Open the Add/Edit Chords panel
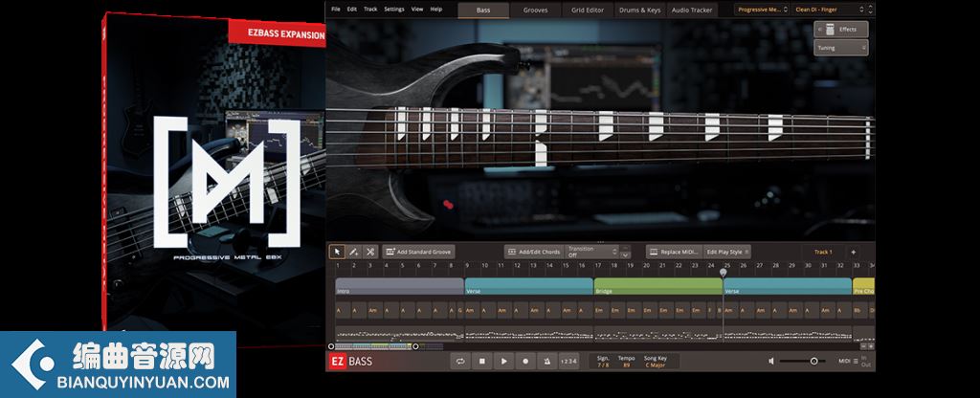Viewport: 980px width, 398px height. click(x=534, y=252)
